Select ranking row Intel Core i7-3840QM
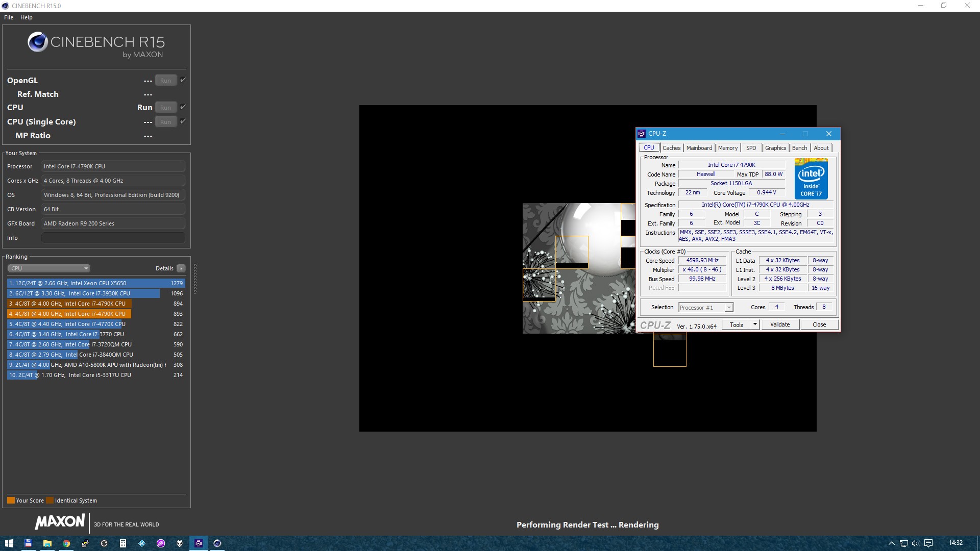980x551 pixels. (96, 355)
